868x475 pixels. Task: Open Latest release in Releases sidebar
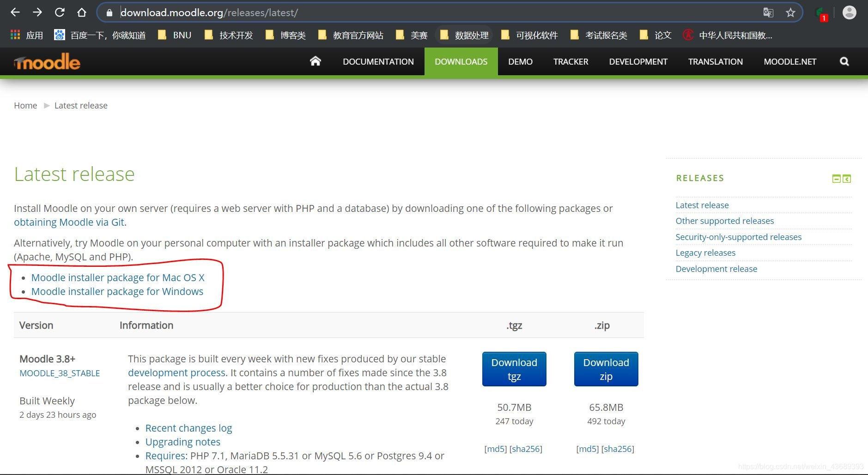(x=702, y=205)
